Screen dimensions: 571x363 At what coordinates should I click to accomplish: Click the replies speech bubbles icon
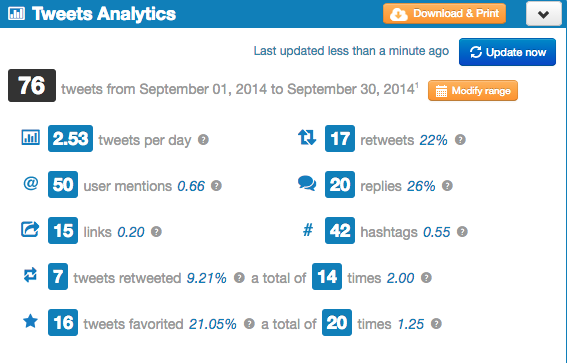coord(307,183)
